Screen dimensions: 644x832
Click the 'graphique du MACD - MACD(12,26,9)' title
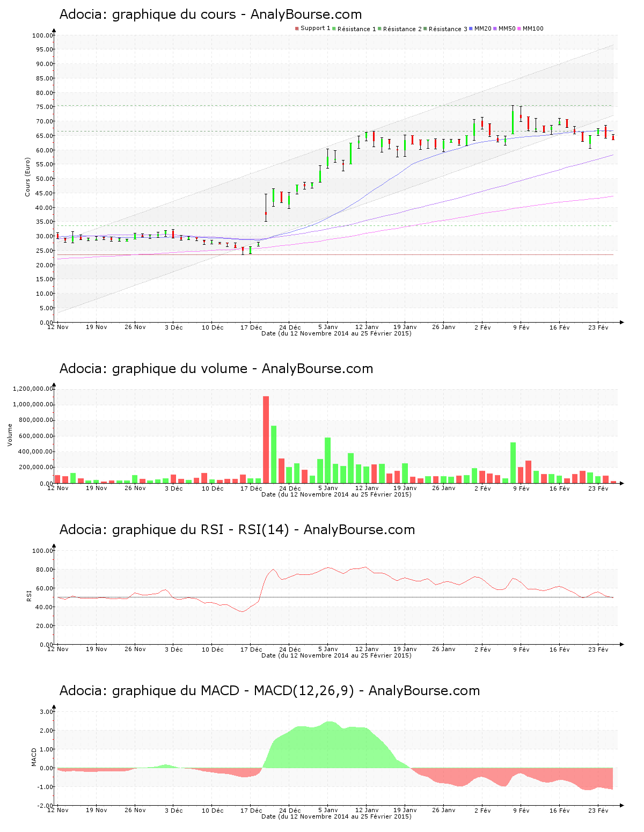coord(233,691)
